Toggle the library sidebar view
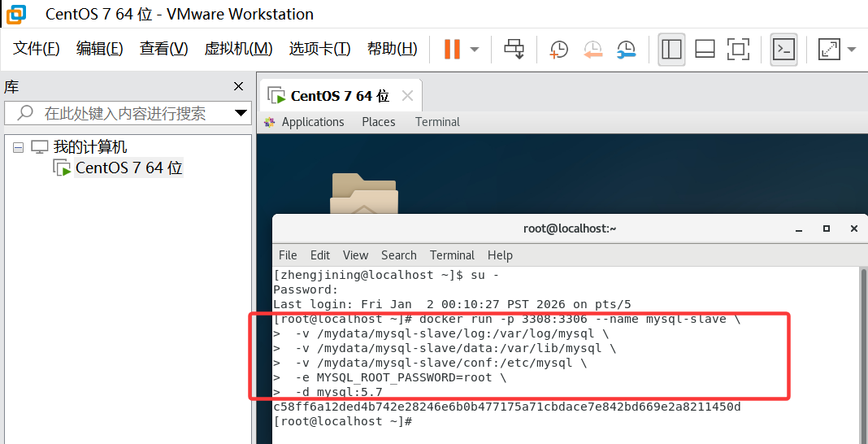Viewport: 868px width, 444px height. (671, 50)
